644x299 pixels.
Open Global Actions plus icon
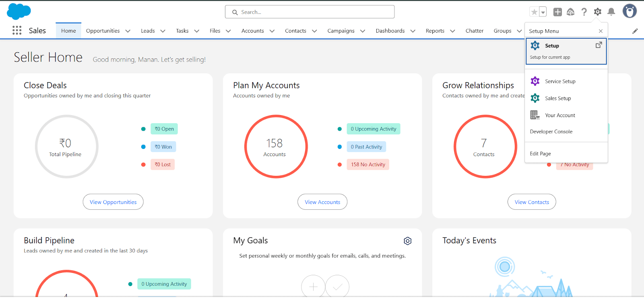pyautogui.click(x=557, y=12)
